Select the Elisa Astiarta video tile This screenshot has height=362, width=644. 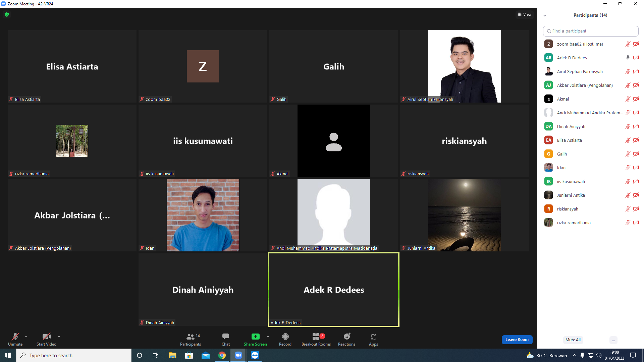coord(72,66)
